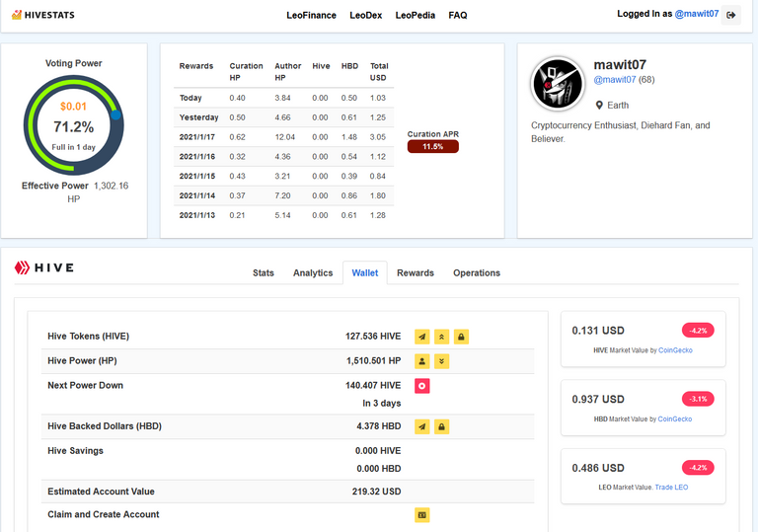Send HBD using the transfer icon
The height and width of the screenshot is (532, 758).
coord(422,426)
